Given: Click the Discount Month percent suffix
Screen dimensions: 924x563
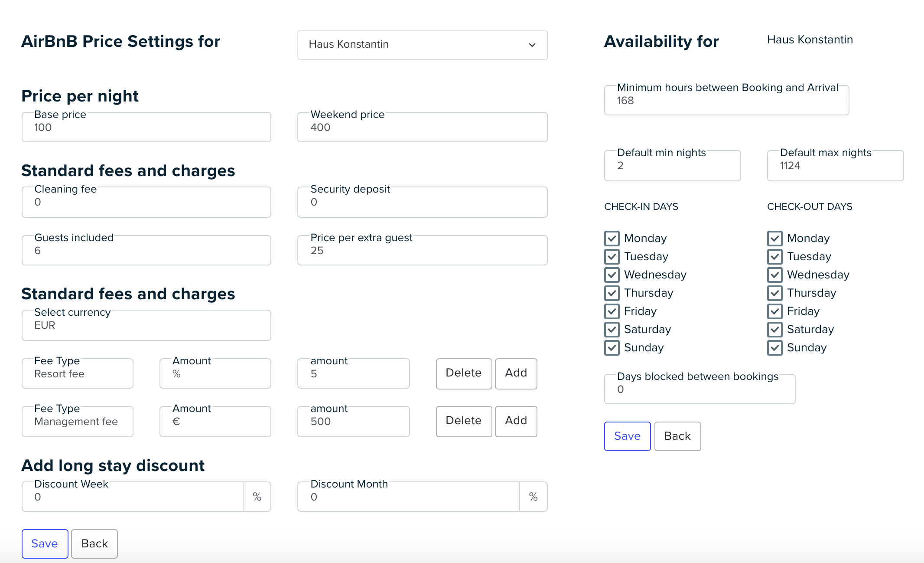Looking at the screenshot, I should (533, 497).
